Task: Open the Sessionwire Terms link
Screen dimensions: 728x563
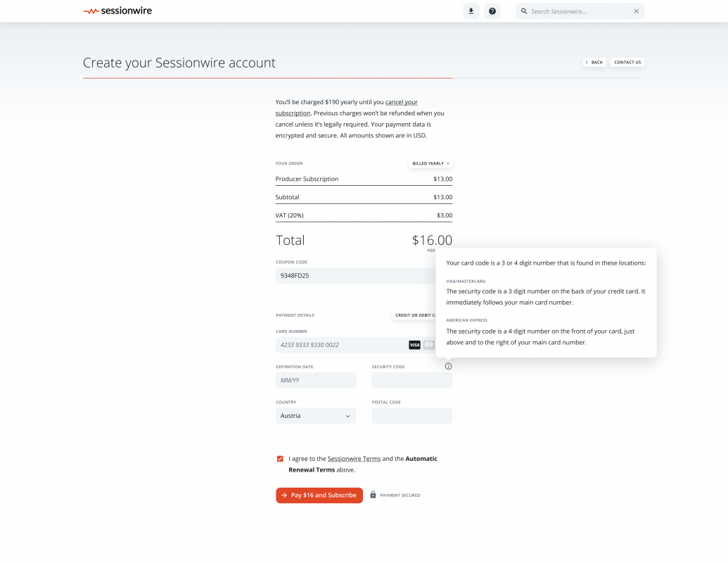Action: tap(354, 459)
